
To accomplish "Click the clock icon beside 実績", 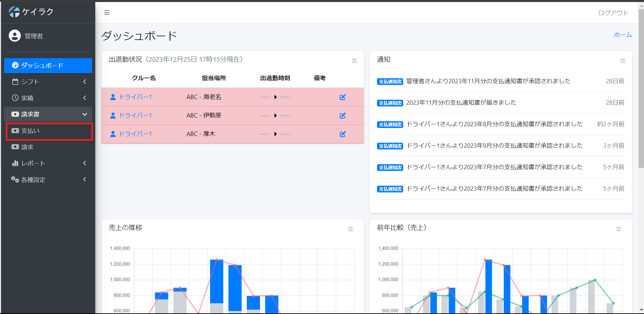I will point(15,98).
